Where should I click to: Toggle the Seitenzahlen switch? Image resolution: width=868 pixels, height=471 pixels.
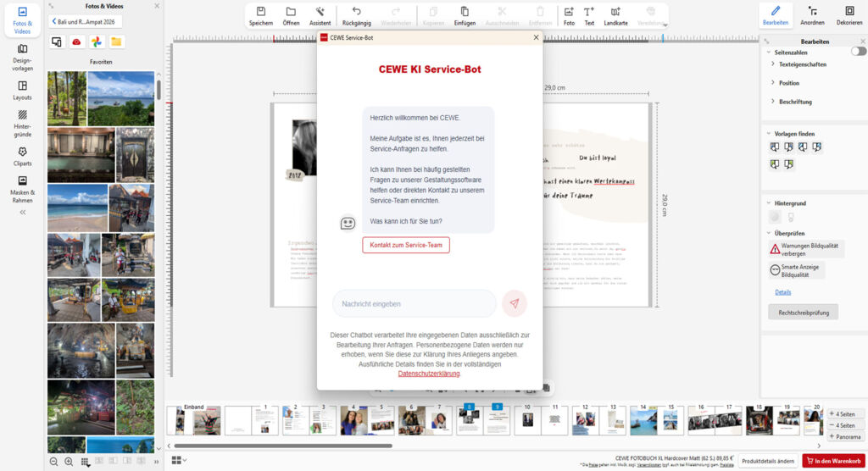pos(859,52)
